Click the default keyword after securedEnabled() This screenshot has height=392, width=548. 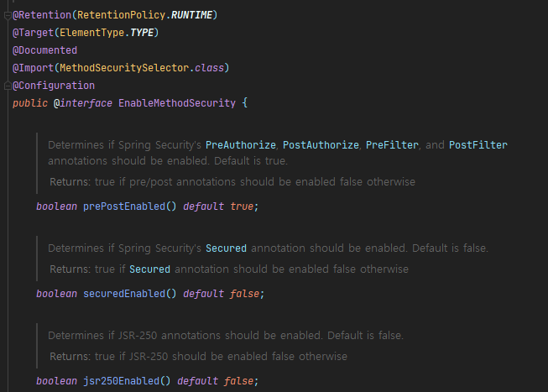203,294
